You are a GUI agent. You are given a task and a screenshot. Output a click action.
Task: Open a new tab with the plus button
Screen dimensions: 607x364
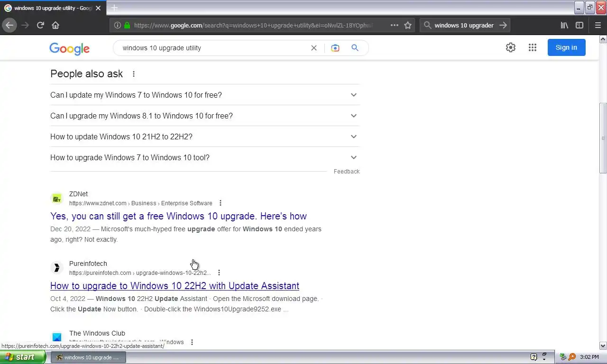114,8
